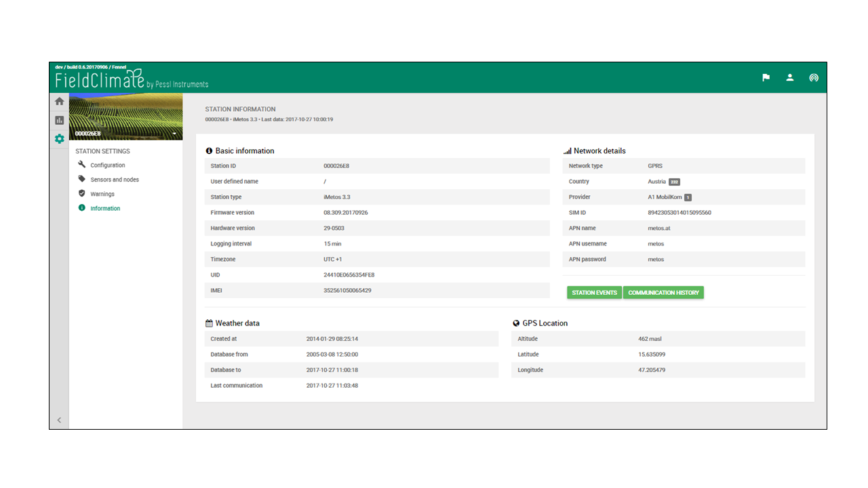Select Network type value GPRS
868x488 pixels.
coord(655,166)
